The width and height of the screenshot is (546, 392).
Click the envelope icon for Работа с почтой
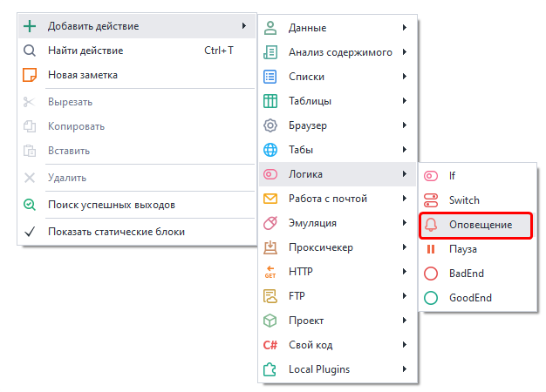pos(270,199)
